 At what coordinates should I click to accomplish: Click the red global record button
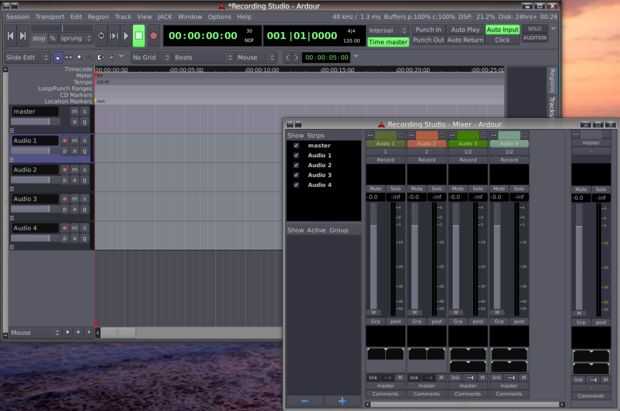(153, 36)
